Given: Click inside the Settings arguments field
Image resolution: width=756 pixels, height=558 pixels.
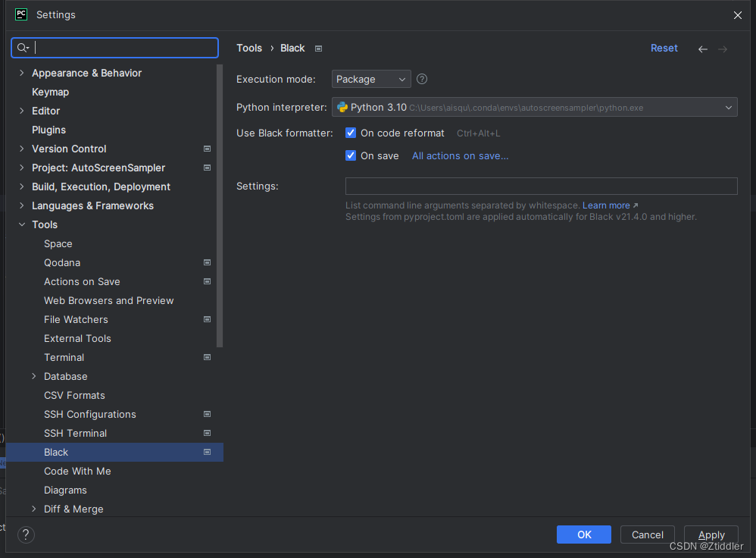Looking at the screenshot, I should tap(541, 186).
